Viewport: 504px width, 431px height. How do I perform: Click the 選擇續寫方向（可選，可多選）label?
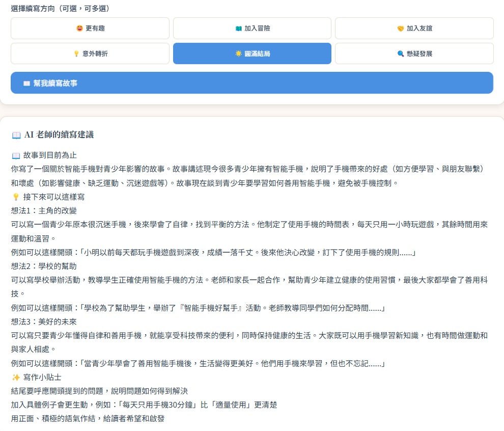[60, 8]
